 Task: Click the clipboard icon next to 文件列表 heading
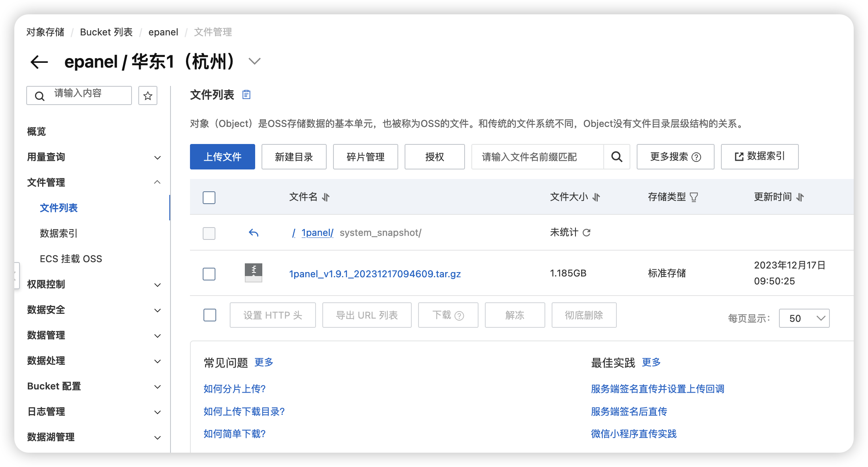pos(246,95)
